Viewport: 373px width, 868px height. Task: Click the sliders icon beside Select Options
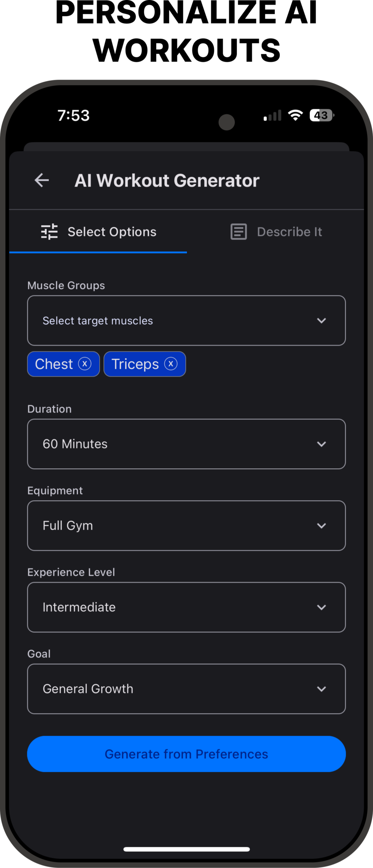[x=49, y=232]
